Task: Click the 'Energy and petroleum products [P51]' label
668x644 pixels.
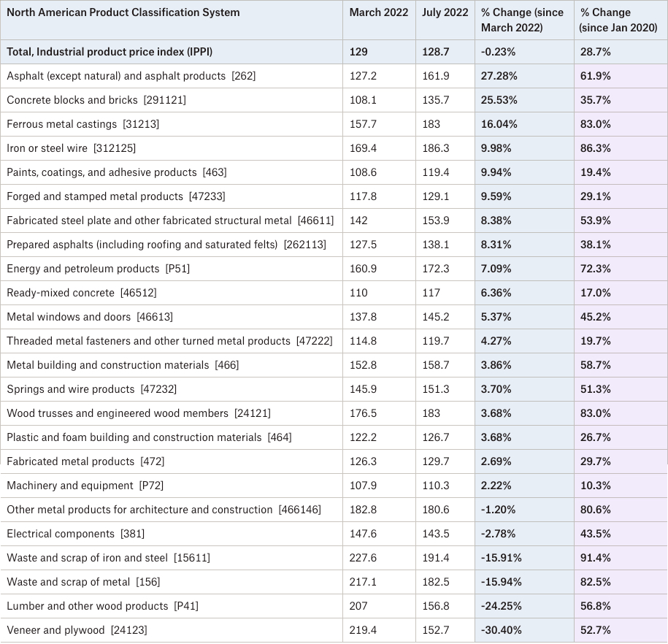Action: pyautogui.click(x=98, y=269)
